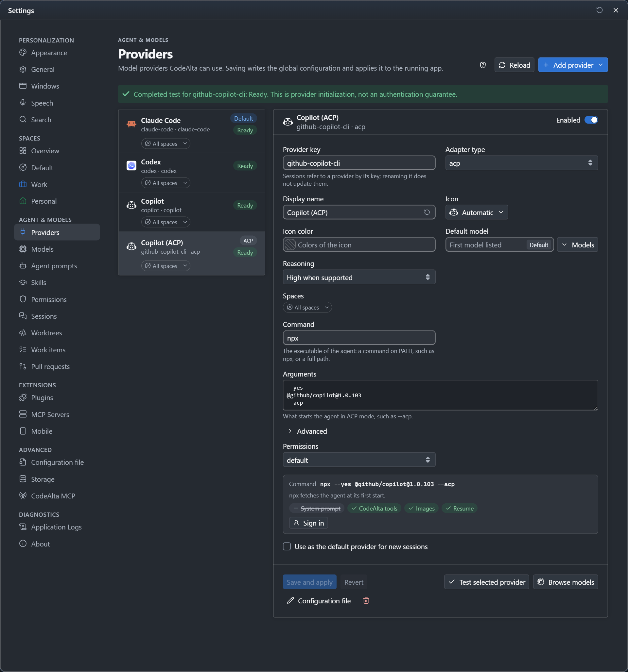Click the Revert button
This screenshot has height=672, width=628.
click(x=354, y=582)
